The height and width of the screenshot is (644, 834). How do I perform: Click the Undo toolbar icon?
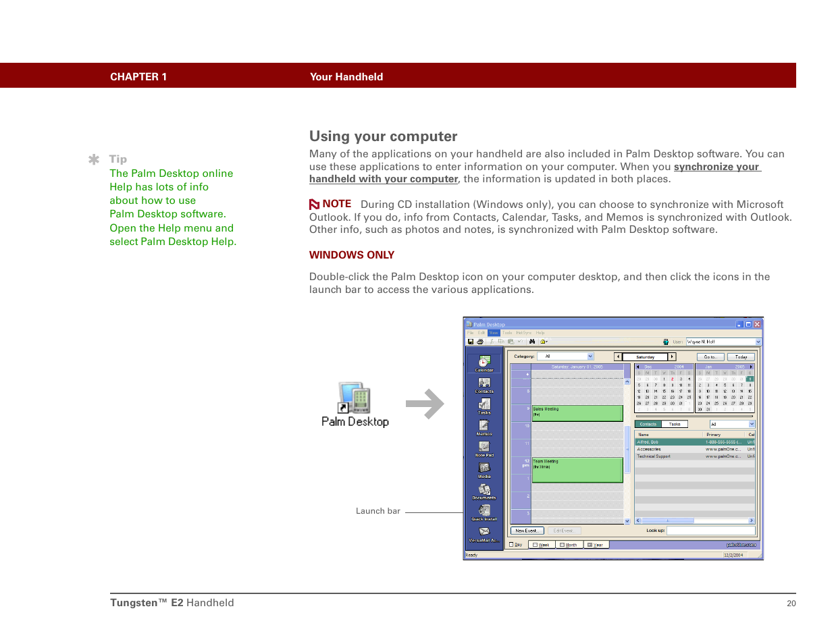coord(519,342)
